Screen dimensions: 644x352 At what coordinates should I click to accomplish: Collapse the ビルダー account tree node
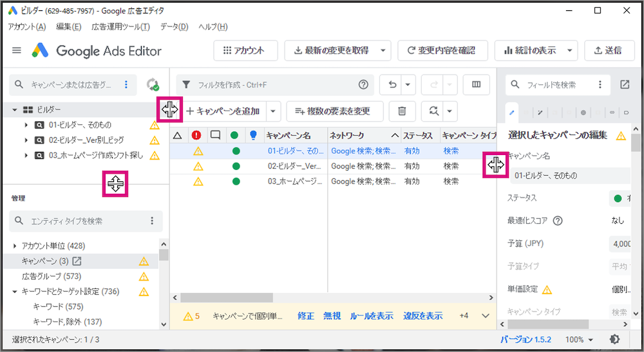coord(15,109)
